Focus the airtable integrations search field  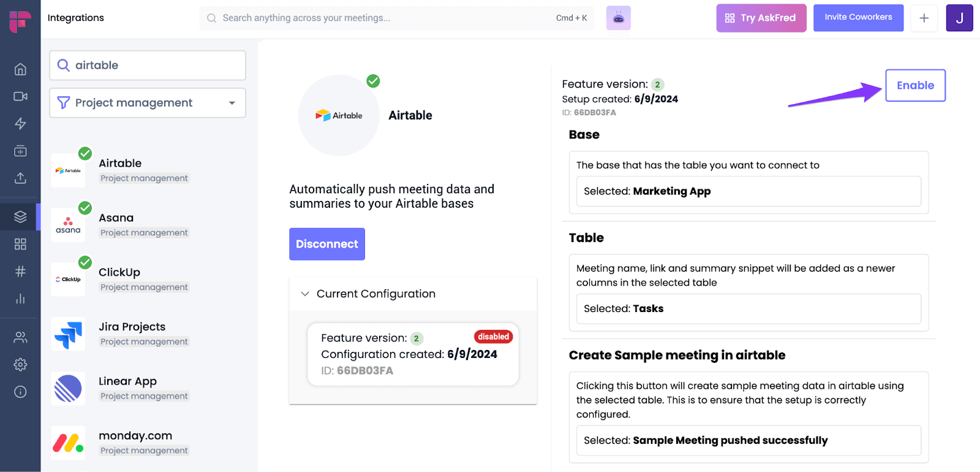pyautogui.click(x=148, y=65)
